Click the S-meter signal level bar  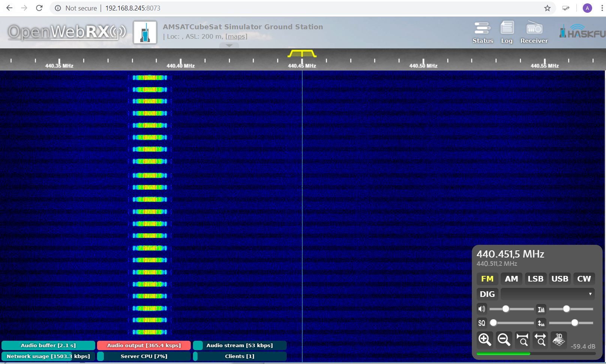click(536, 354)
